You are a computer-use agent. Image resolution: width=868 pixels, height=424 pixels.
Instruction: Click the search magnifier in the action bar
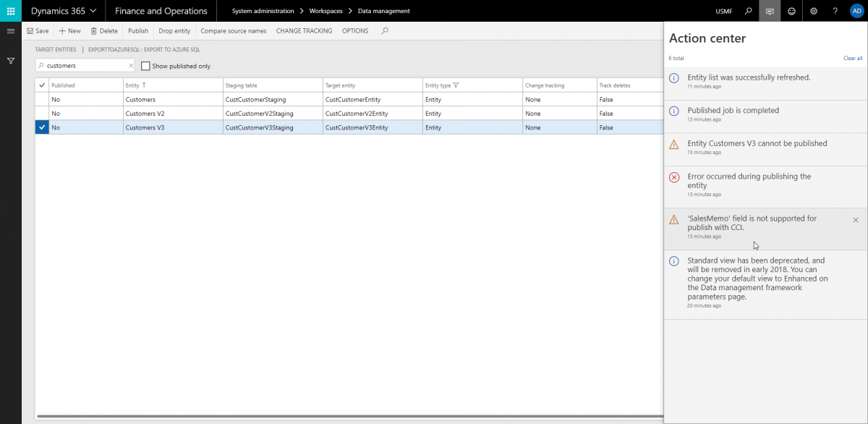coord(385,31)
